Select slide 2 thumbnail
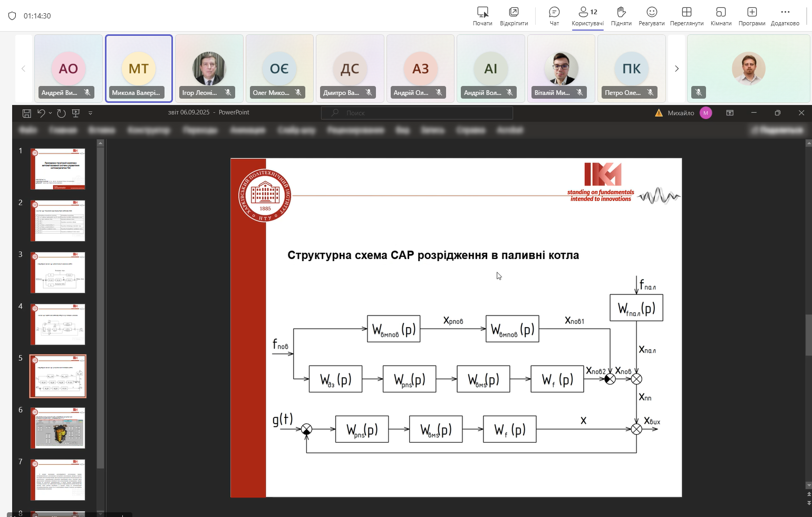 pyautogui.click(x=58, y=221)
